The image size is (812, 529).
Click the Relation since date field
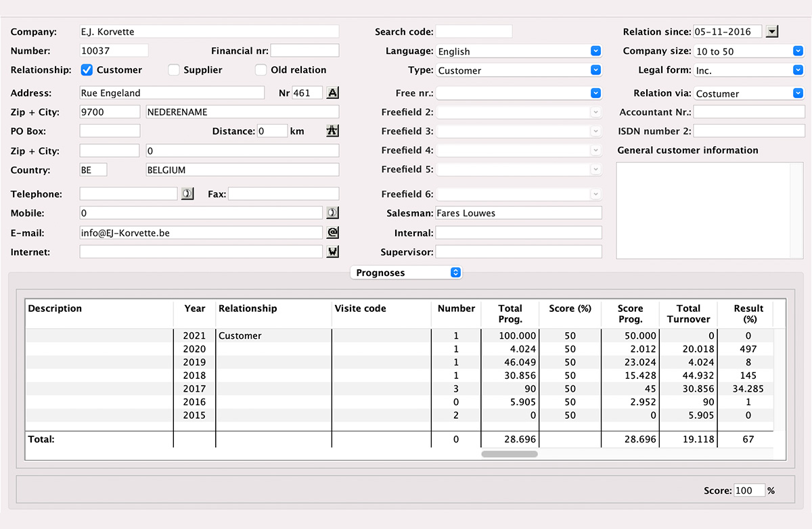point(727,31)
